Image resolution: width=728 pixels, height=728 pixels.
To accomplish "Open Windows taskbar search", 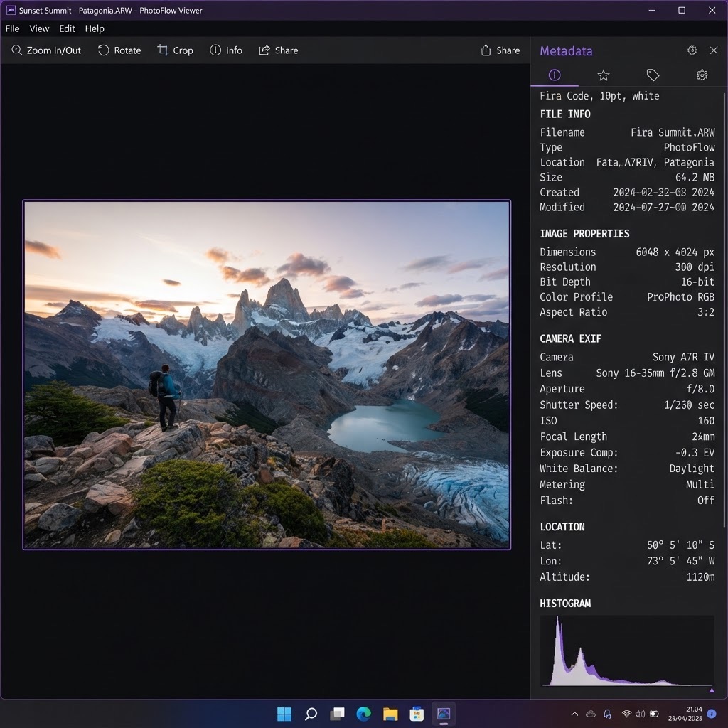I will tap(311, 714).
